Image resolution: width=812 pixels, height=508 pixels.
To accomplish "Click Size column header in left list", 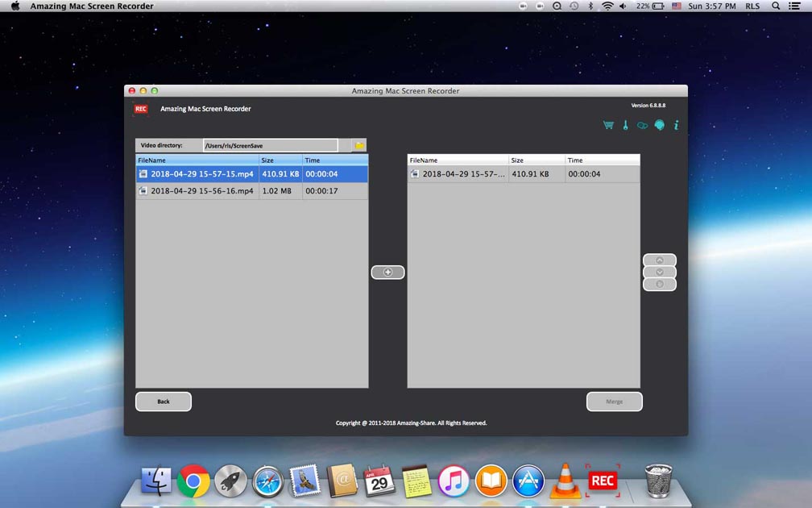I will [280, 160].
